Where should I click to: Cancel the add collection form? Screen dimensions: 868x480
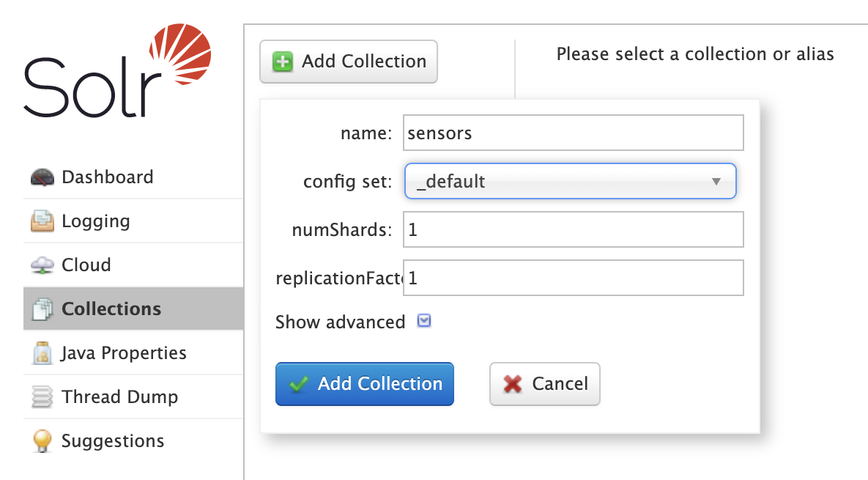coord(544,384)
